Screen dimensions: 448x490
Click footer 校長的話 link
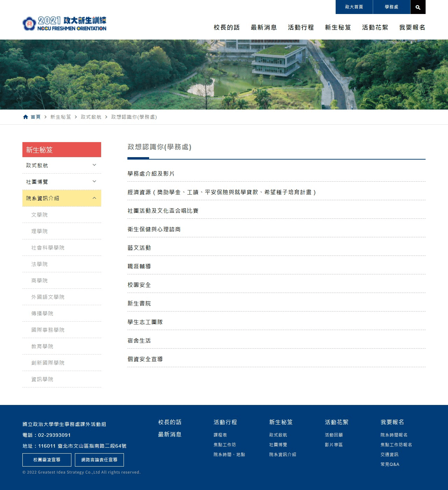coord(170,422)
